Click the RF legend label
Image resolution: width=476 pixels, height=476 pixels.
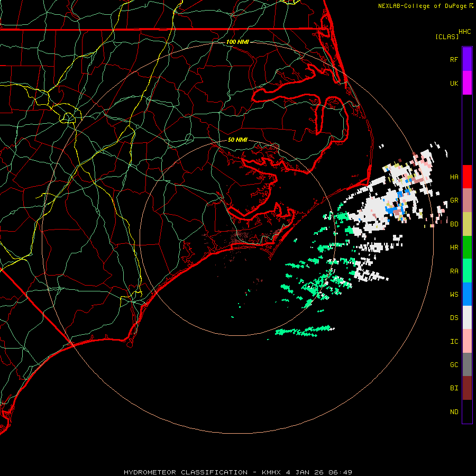(x=454, y=59)
